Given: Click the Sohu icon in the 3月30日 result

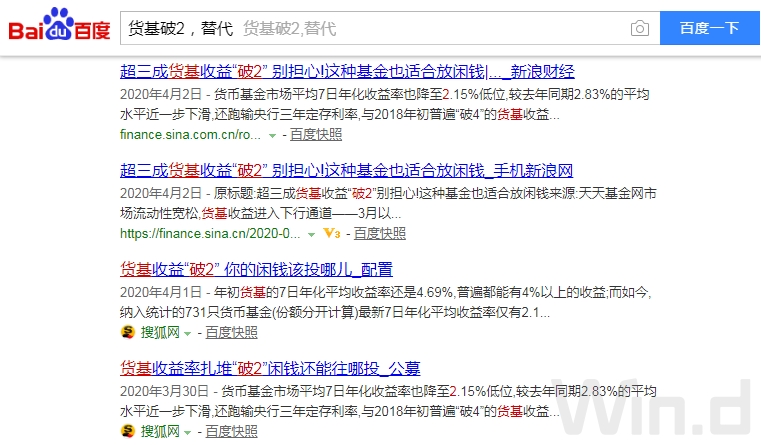Looking at the screenshot, I should tap(128, 431).
